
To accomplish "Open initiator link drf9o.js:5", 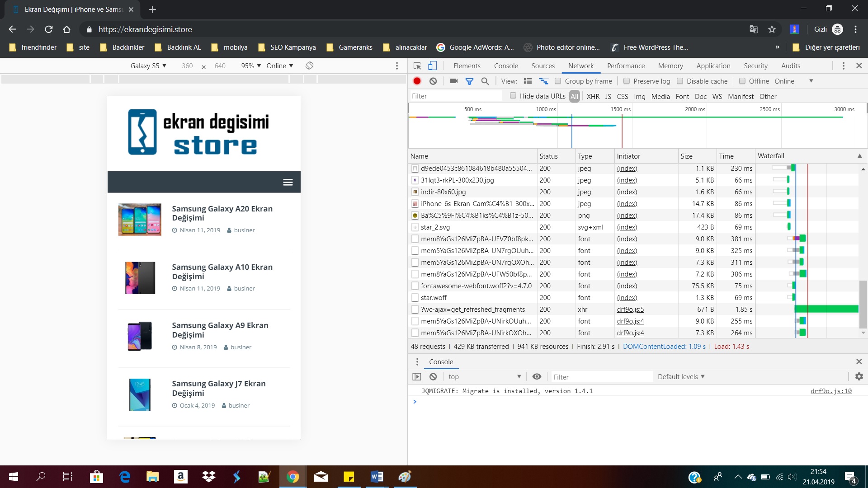I will (x=630, y=310).
